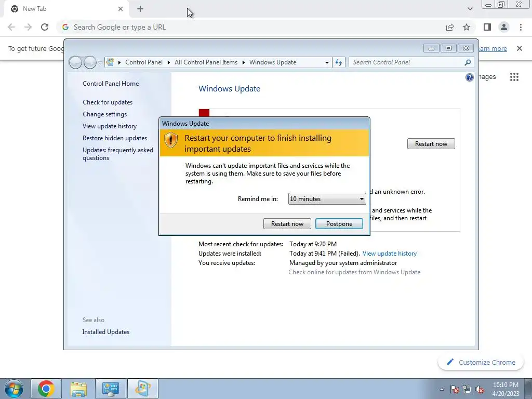532x399 pixels.
Task: Show hidden tray icons arrow
Action: pyautogui.click(x=442, y=389)
